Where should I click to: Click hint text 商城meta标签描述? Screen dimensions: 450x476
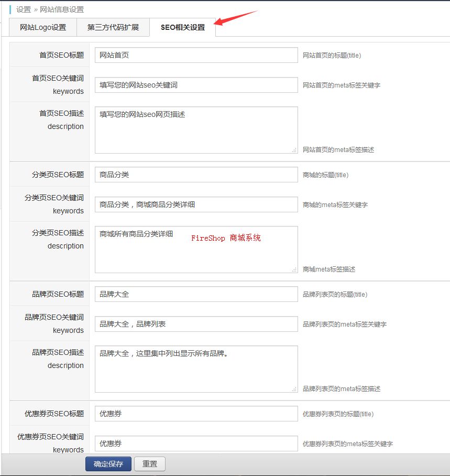329,269
